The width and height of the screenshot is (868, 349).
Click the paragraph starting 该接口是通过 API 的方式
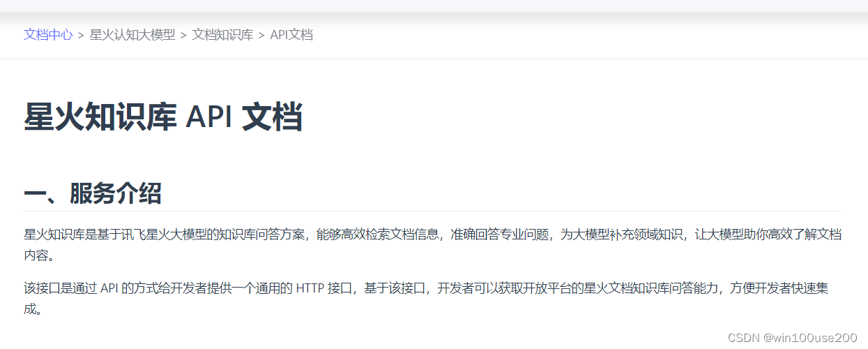426,298
